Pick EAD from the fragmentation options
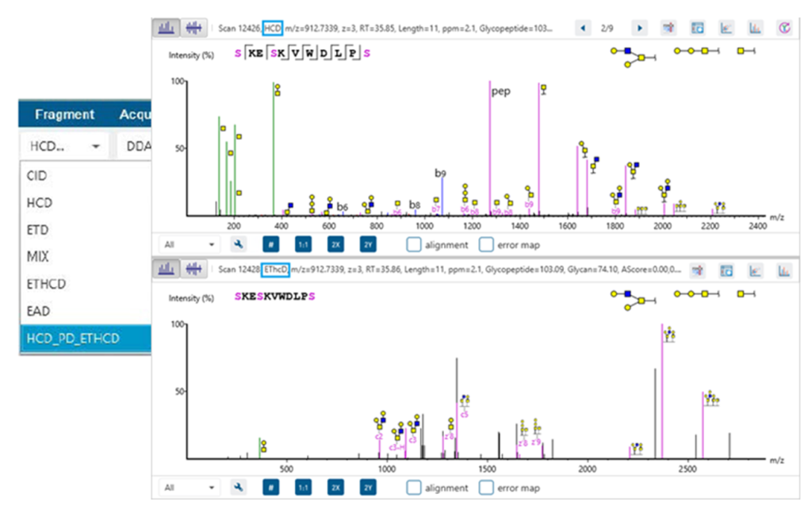812x517 pixels. point(40,312)
